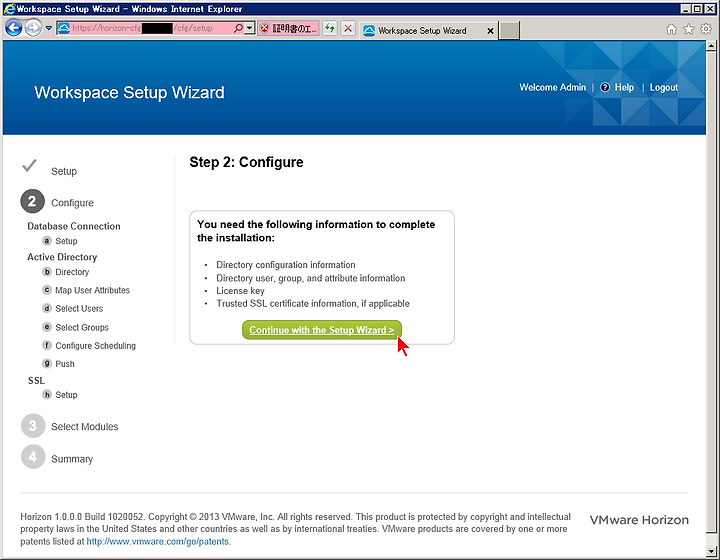This screenshot has width=720, height=560.
Task: Click 'Trusted SSL certificate information' bullet text
Action: [313, 303]
